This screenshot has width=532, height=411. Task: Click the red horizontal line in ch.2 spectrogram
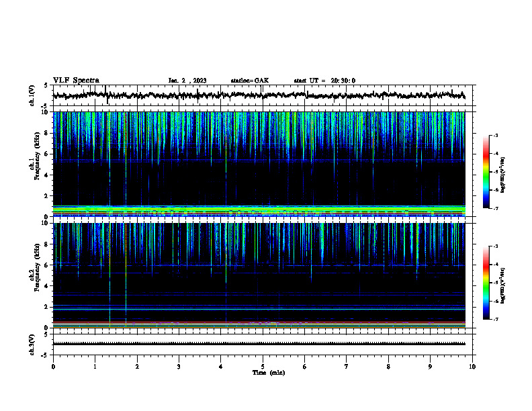coord(259,322)
